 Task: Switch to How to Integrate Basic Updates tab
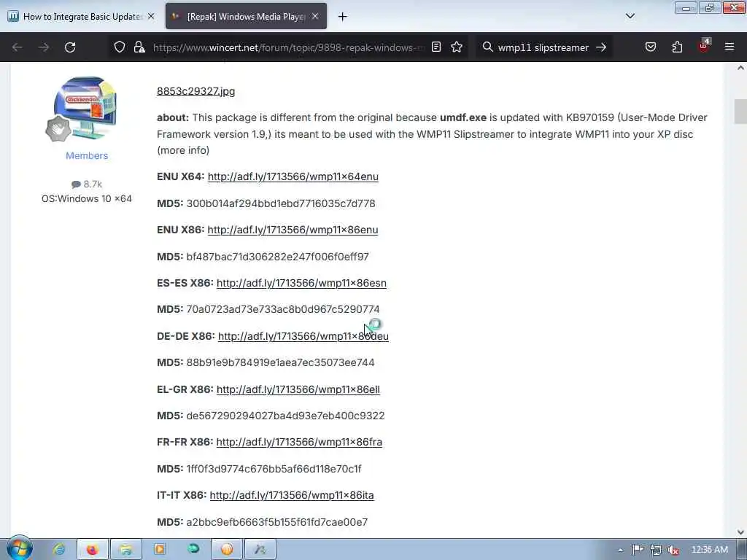pos(82,16)
